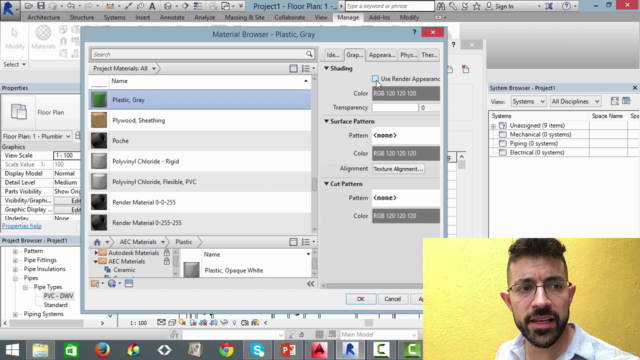Screen dimensions: 640x360
Task: Collapse library panel with double chevron
Action: click(311, 284)
